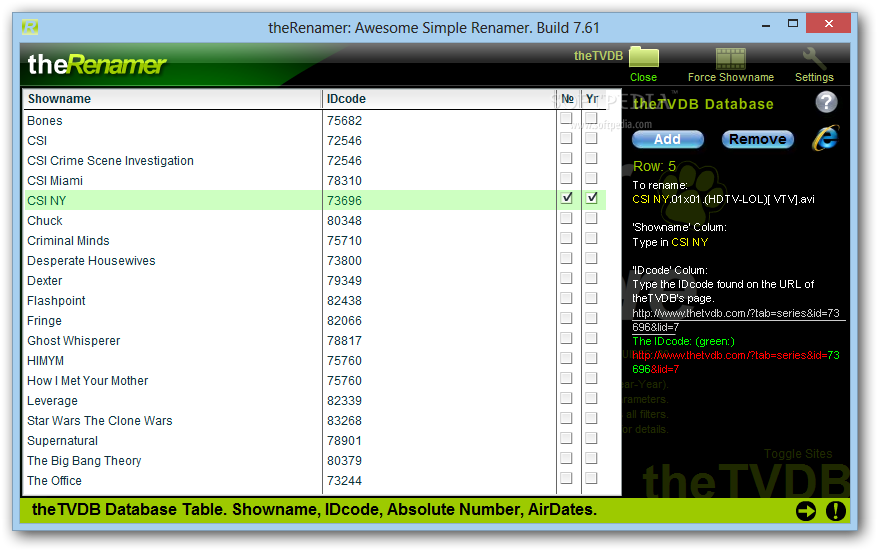Screen dimensions: 878x551
Task: Click the status bar database table message
Action: [314, 510]
